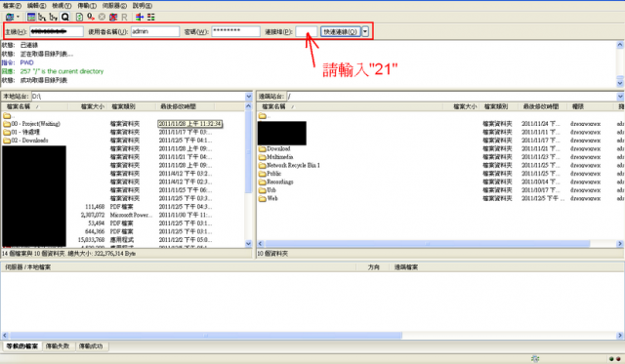625x364 pixels.
Task: Open the 傳輸(T) menu
Action: (87, 6)
